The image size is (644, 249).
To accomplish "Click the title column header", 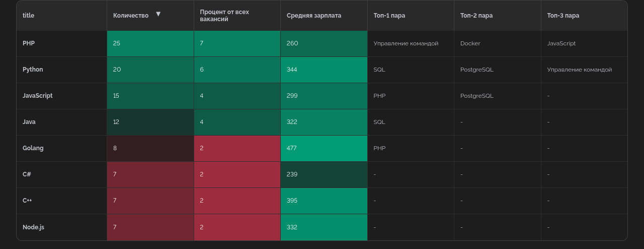I will coord(29,16).
